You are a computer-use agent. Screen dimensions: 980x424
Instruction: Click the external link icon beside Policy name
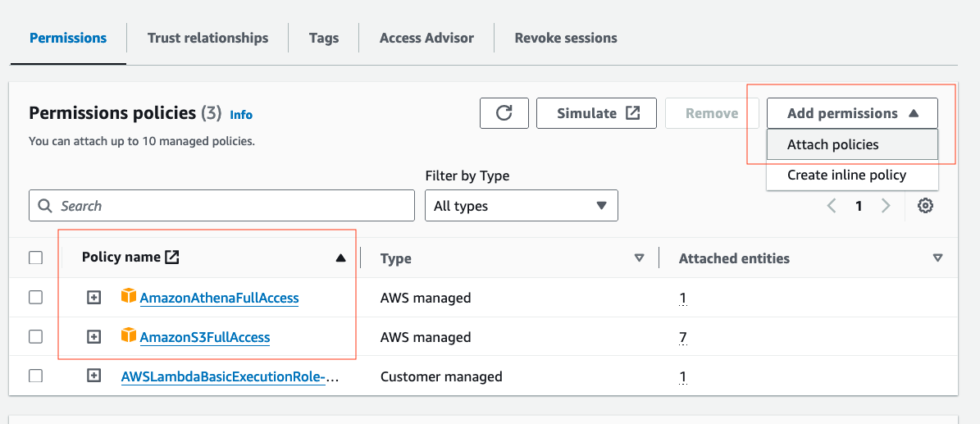pos(171,258)
